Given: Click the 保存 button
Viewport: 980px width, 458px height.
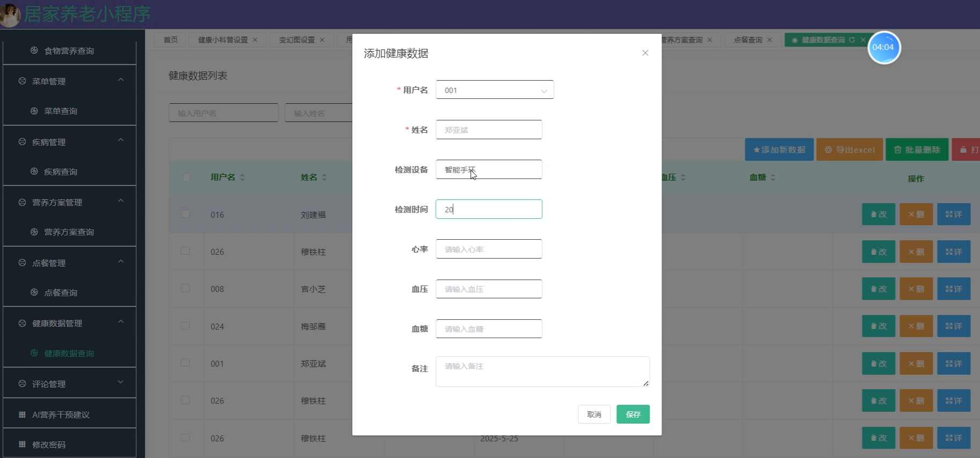Looking at the screenshot, I should [x=633, y=414].
